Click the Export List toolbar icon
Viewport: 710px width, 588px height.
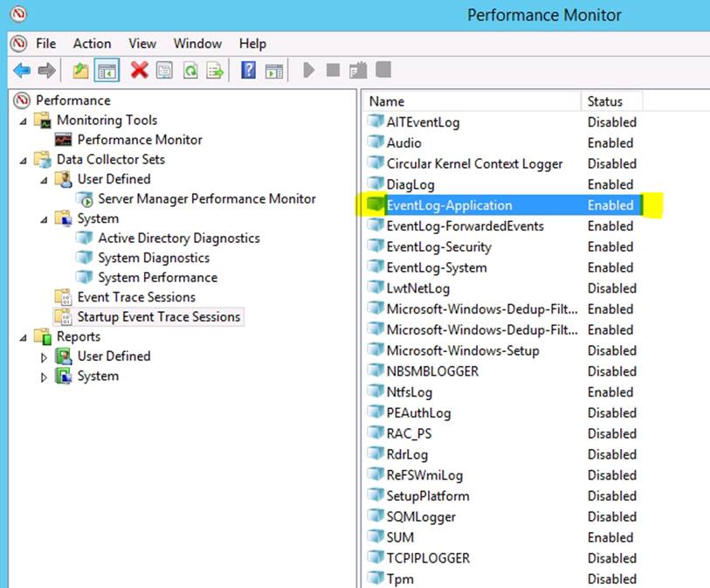(x=215, y=71)
